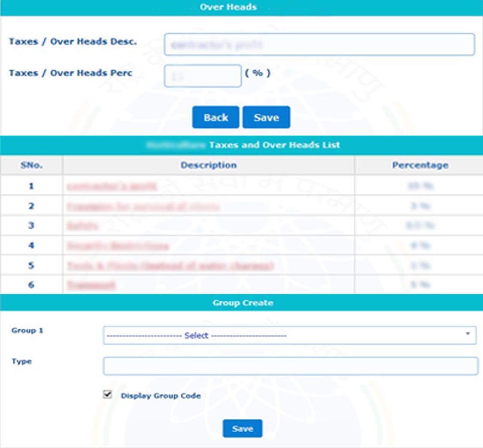The image size is (483, 448).
Task: Open the description link in row 4
Action: tap(118, 246)
